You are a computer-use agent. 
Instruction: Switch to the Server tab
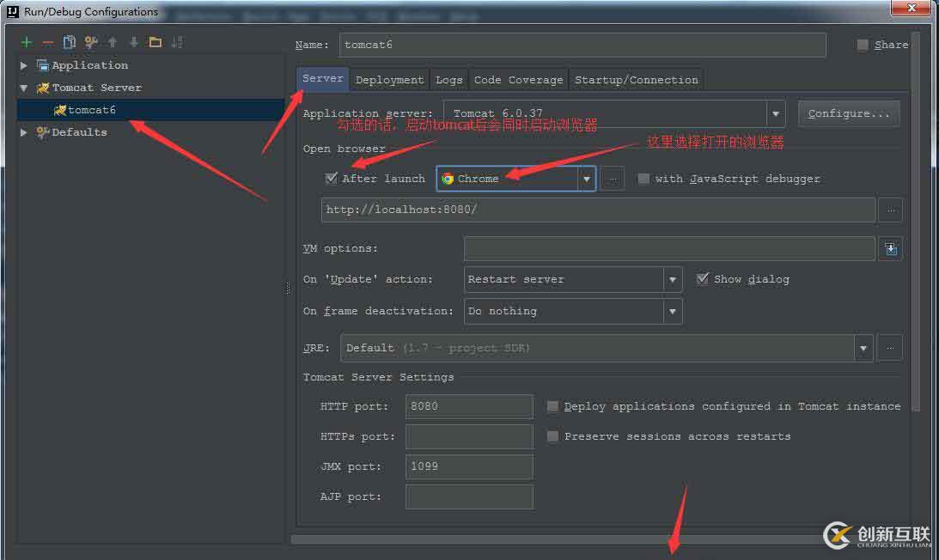[x=323, y=79]
